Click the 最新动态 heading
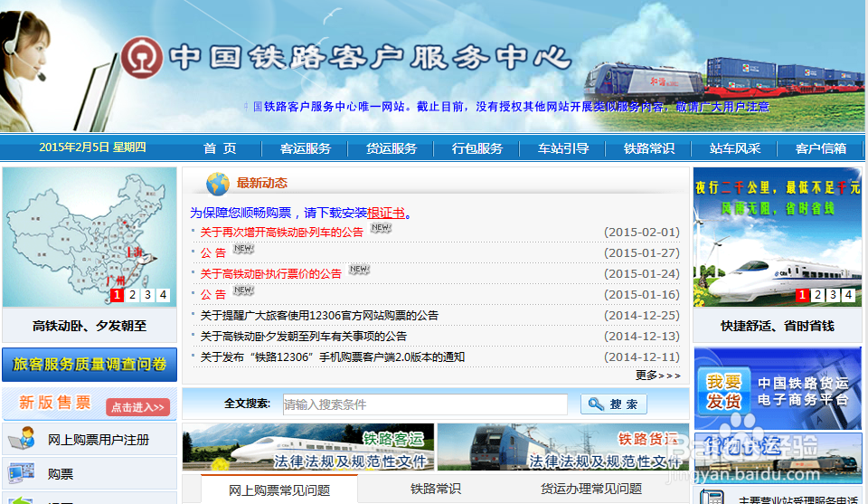868x504 pixels. (x=262, y=183)
